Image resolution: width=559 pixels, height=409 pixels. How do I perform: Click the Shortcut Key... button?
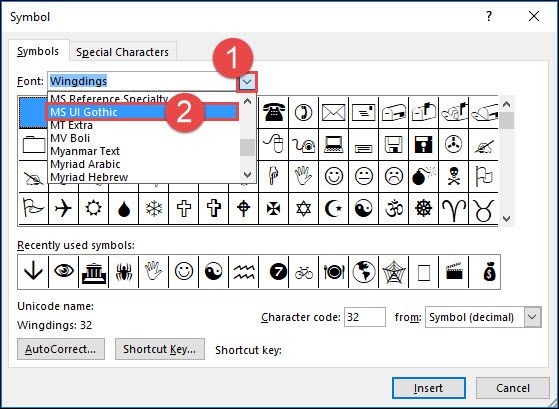(x=160, y=349)
